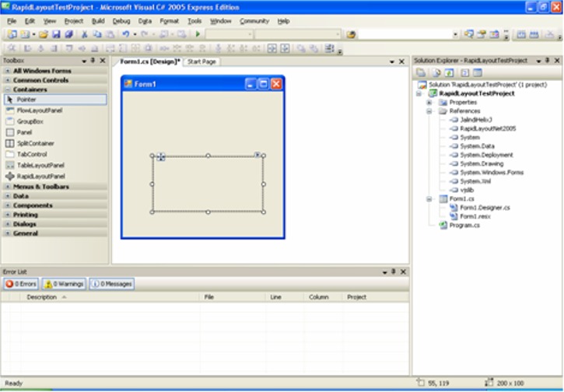Switch to the Start Page tab

[201, 62]
